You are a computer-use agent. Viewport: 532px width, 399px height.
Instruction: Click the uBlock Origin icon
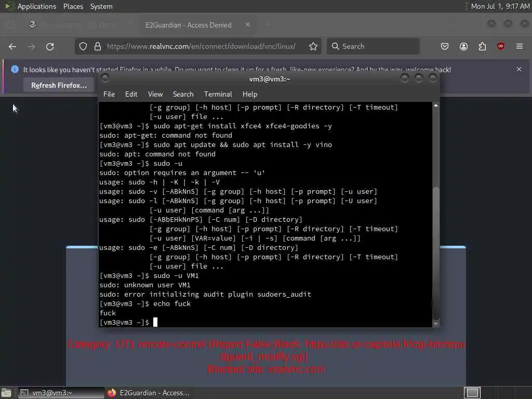pos(501,46)
